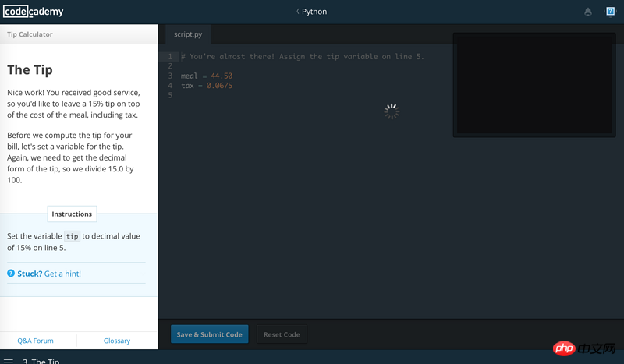Click line number 3 in gutter
Screen dimensions: 624x364
pyautogui.click(x=170, y=76)
